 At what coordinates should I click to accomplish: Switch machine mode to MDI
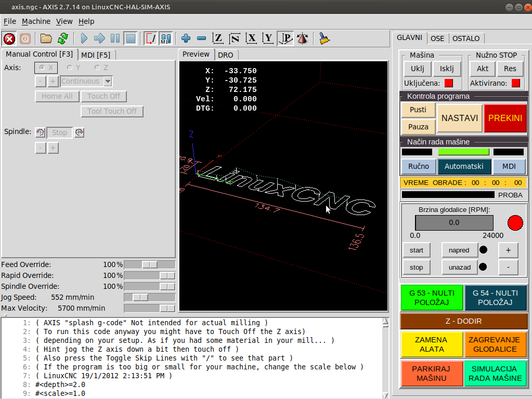click(x=509, y=166)
